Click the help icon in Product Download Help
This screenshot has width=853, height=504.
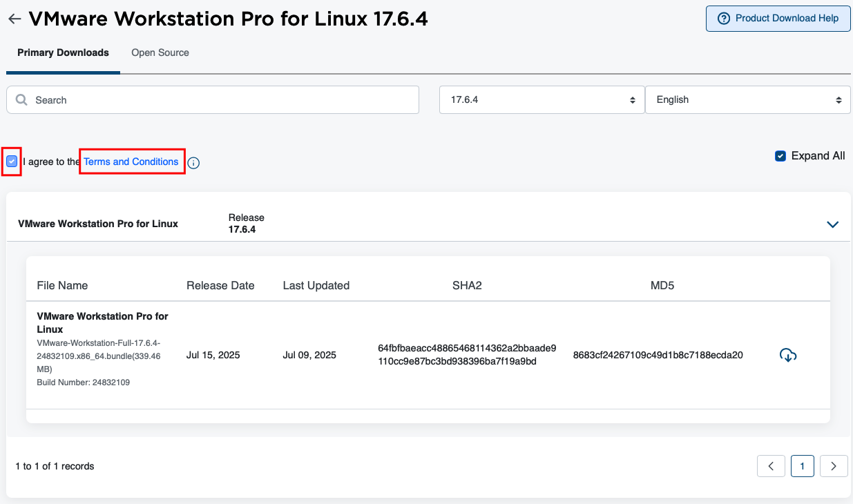[724, 19]
